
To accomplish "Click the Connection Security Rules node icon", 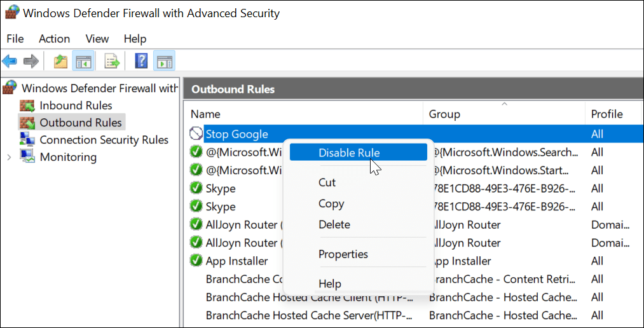I will pos(27,140).
